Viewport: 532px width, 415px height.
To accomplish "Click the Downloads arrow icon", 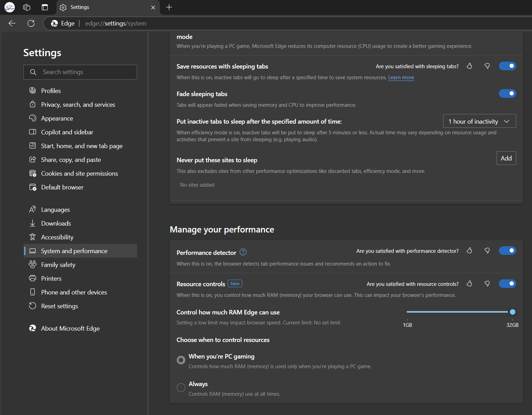I will pyautogui.click(x=33, y=223).
